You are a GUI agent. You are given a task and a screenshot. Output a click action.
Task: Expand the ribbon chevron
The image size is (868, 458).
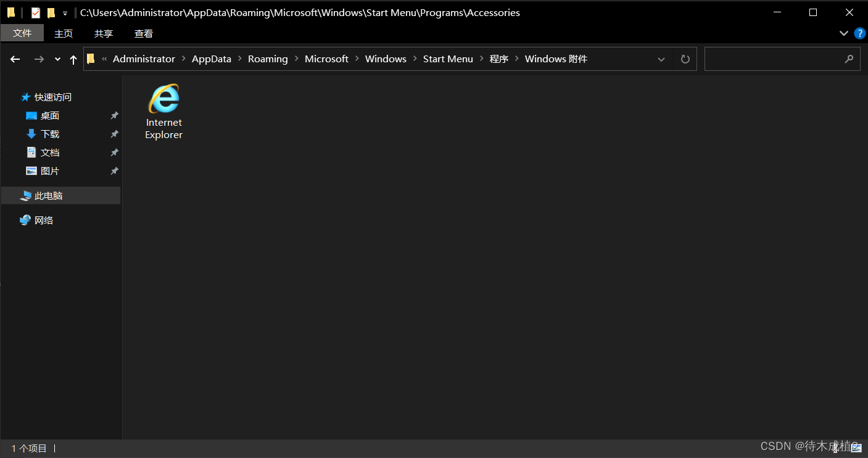pos(844,33)
